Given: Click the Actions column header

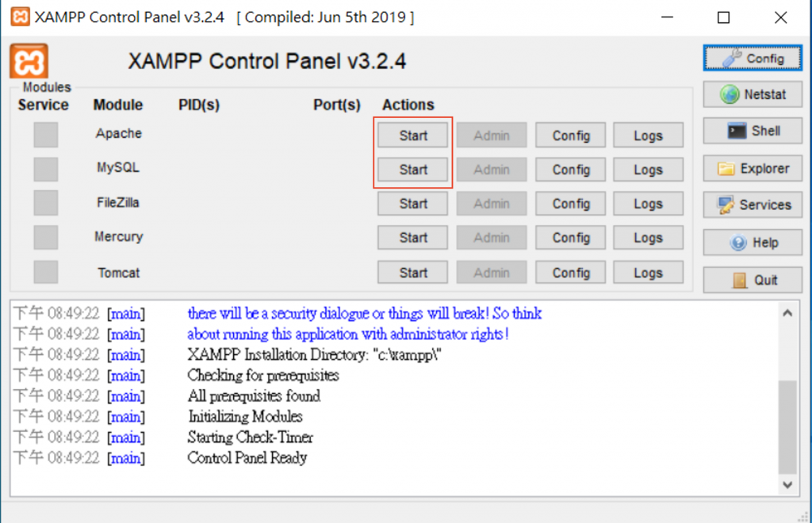Looking at the screenshot, I should click(408, 105).
